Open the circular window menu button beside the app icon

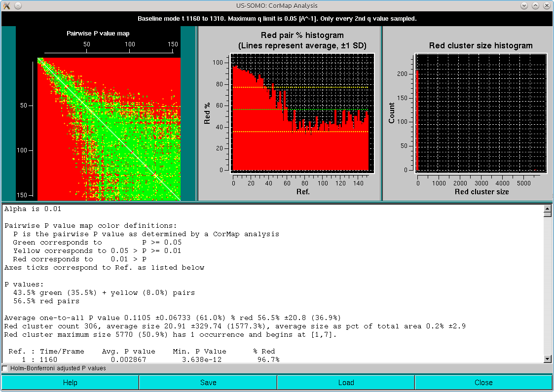17,5
